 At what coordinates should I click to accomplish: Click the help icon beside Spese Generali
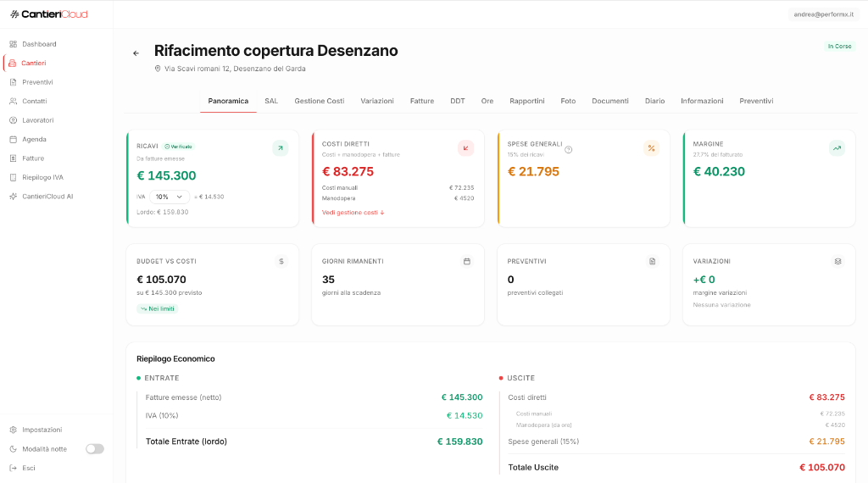569,149
